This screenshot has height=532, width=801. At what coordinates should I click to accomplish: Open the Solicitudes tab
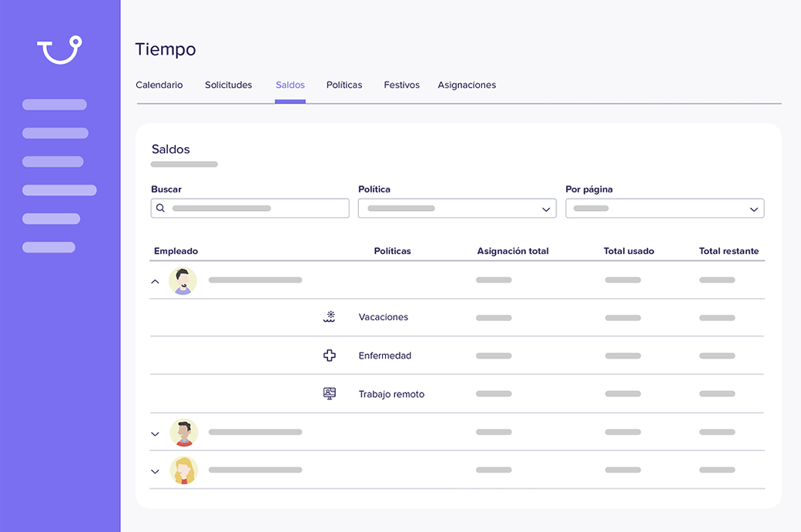pos(228,85)
